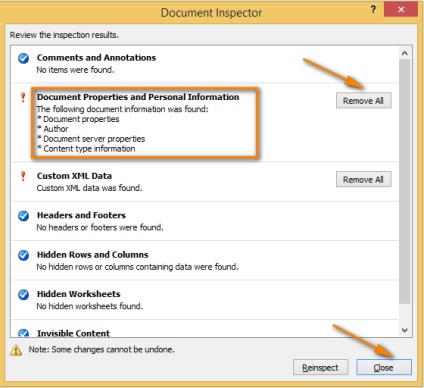
Task: Click the Close button at bottom
Action: pyautogui.click(x=384, y=367)
